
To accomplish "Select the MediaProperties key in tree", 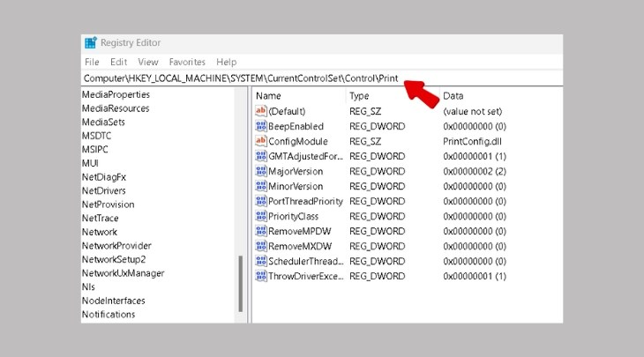I will click(116, 94).
